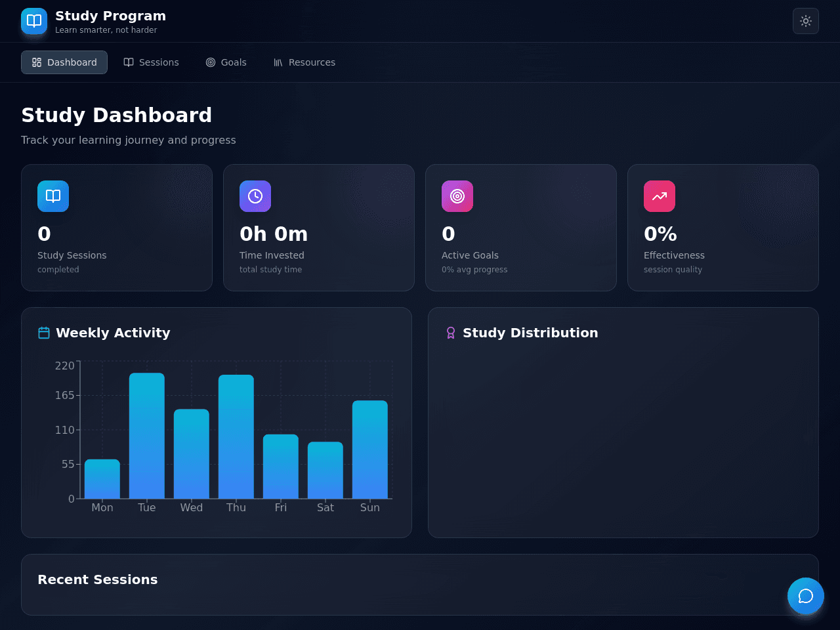The image size is (840, 630).
Task: Click the 0% effectiveness value
Action: 660,234
